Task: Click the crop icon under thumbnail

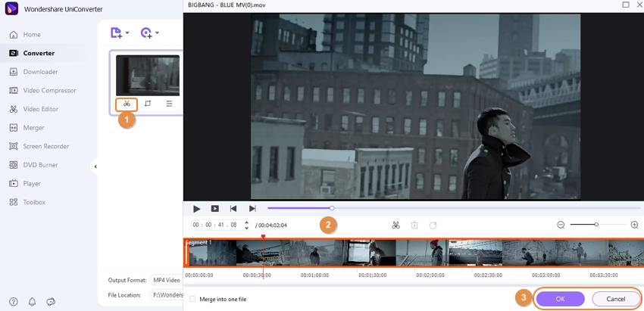Action: pyautogui.click(x=148, y=104)
